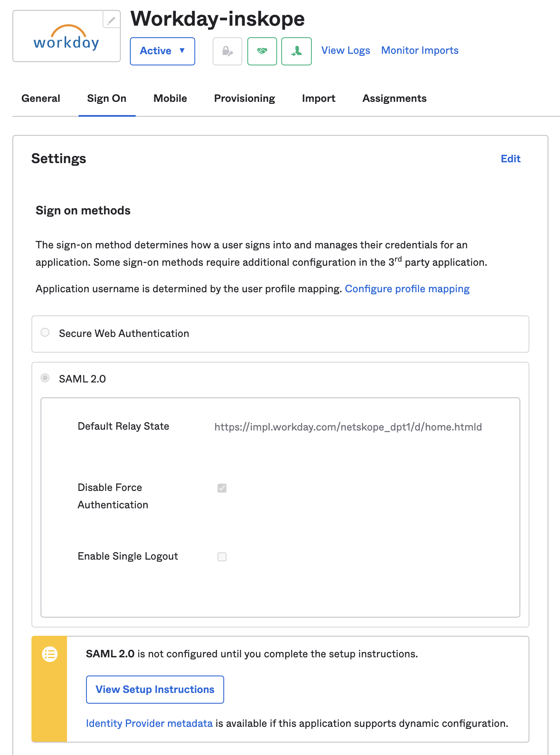
Task: Click the grey lock-and-key icon button
Action: [x=227, y=51]
